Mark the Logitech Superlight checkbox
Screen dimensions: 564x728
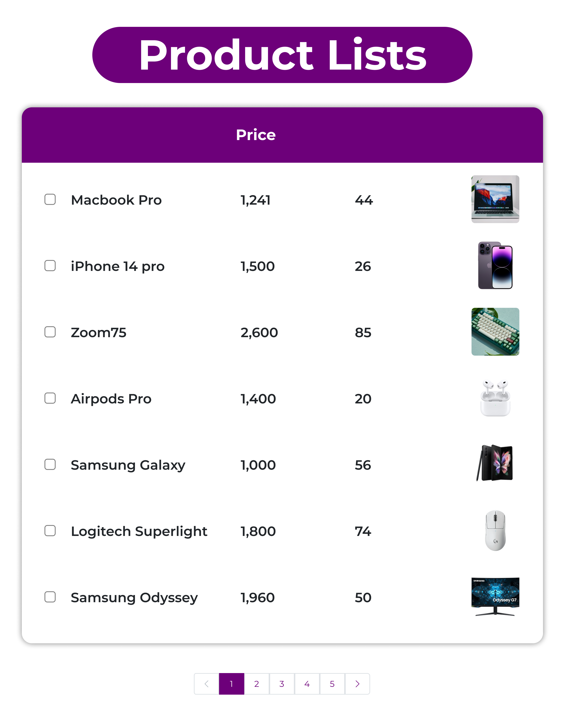coord(50,531)
